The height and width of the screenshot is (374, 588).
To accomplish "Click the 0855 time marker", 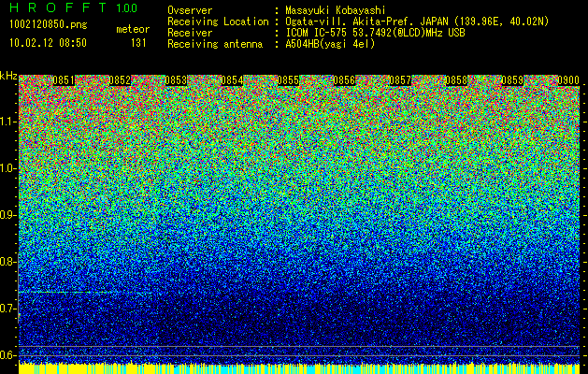I will tap(288, 80).
